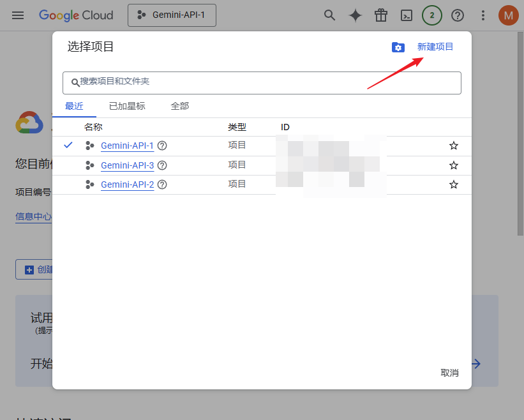Image resolution: width=524 pixels, height=420 pixels.
Task: Click the 选择项目 dialog title
Action: click(x=91, y=47)
